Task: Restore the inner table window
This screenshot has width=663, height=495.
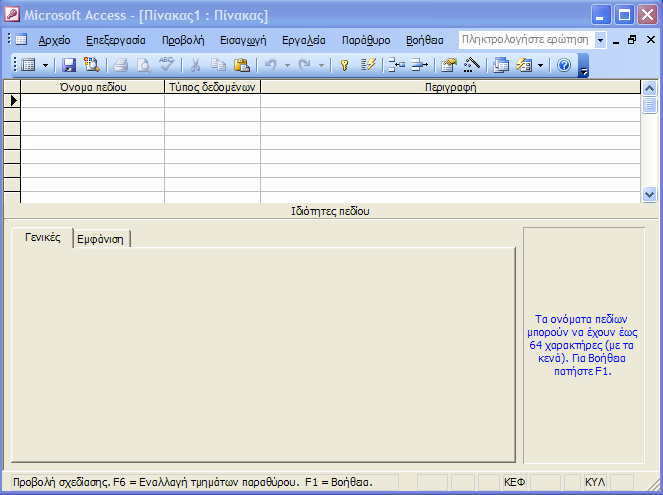Action: point(632,40)
